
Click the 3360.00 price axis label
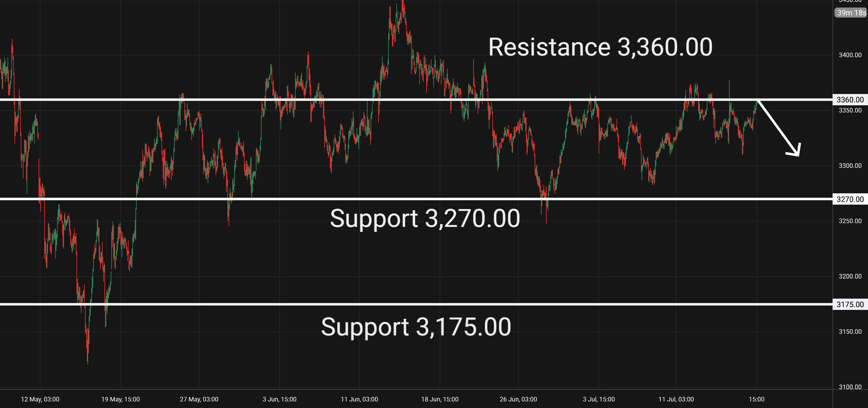pos(850,100)
